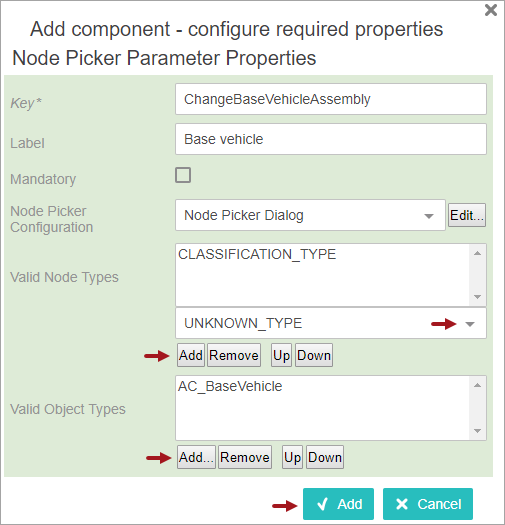Move node type Up in list
Screen dimensions: 505x525
[281, 355]
